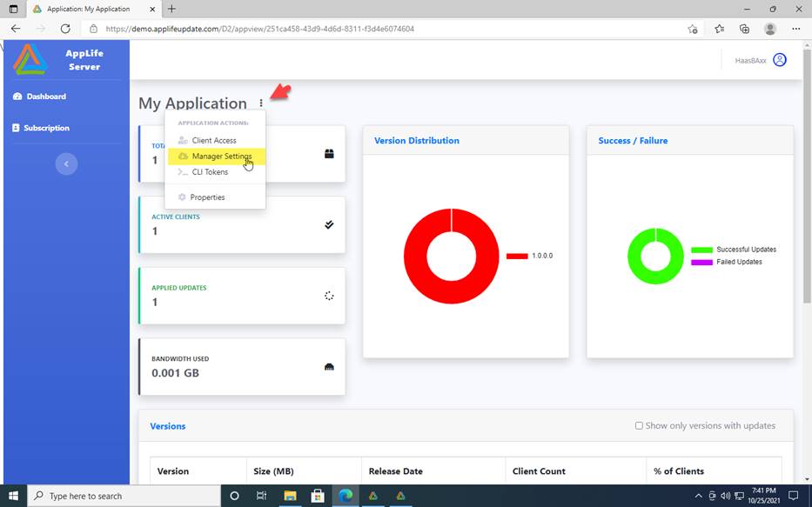The height and width of the screenshot is (507, 812).
Task: Click the Applied Updates spinner icon
Action: pos(329,296)
